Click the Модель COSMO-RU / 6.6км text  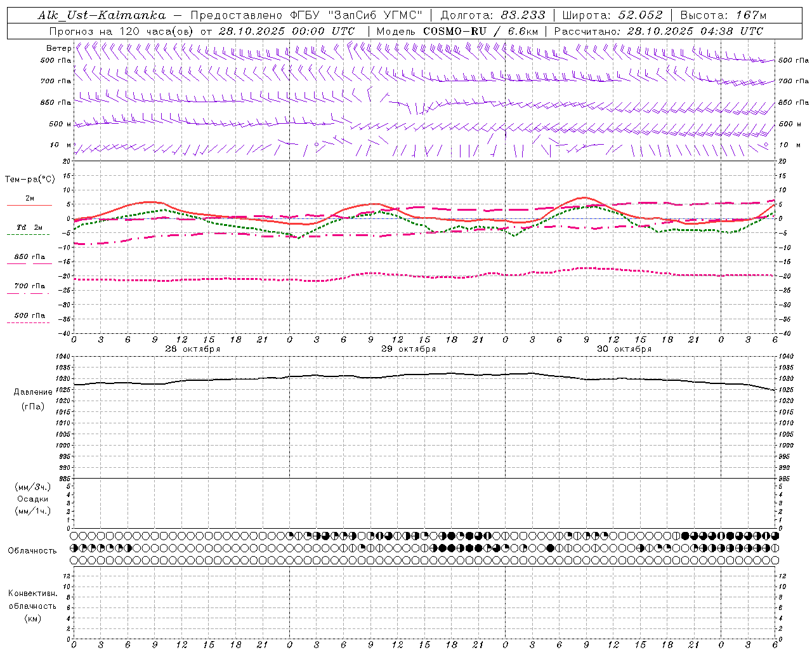point(457,31)
